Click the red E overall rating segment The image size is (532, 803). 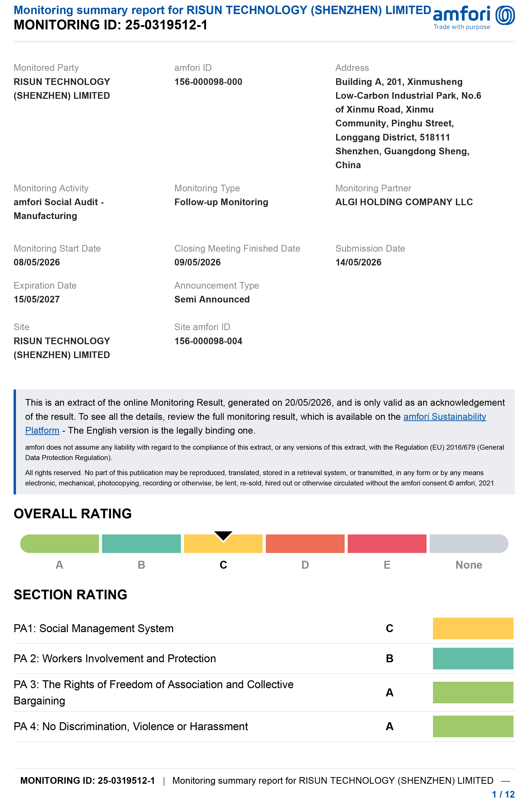point(387,543)
